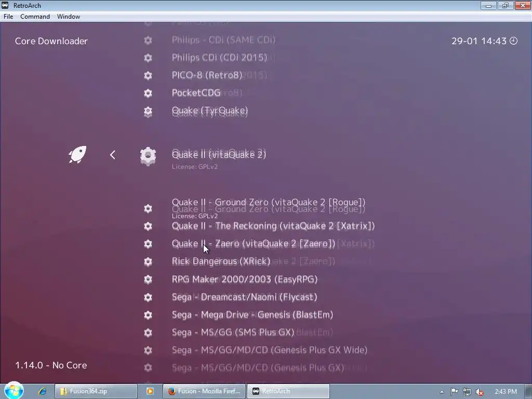Screen dimensions: 532x399
Task: Click gear icon next to Philips CDi (CDi 2015)
Action: pyautogui.click(x=148, y=58)
